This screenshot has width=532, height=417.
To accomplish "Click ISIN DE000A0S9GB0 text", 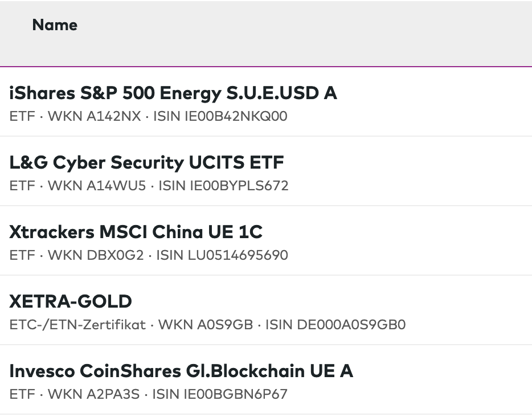I will pos(335,325).
